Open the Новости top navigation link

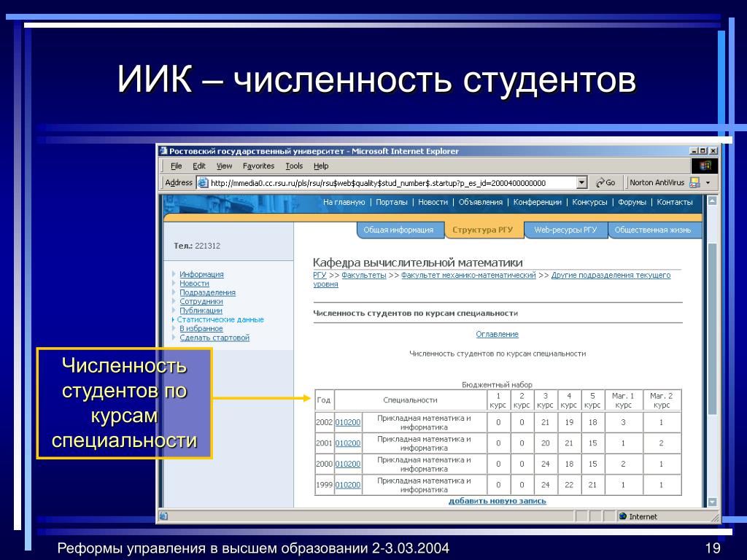433,202
